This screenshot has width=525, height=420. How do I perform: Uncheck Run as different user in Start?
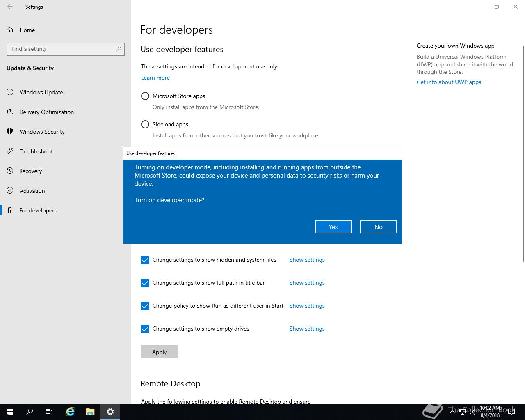point(145,306)
